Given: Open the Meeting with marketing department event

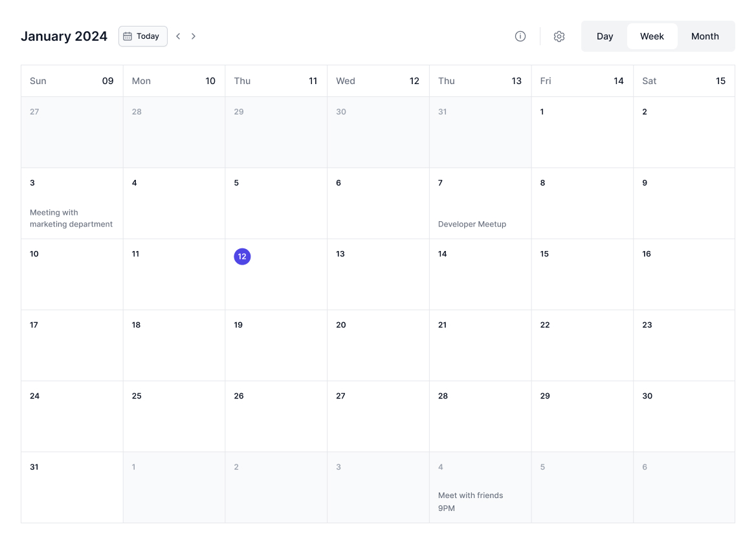Looking at the screenshot, I should pyautogui.click(x=71, y=219).
